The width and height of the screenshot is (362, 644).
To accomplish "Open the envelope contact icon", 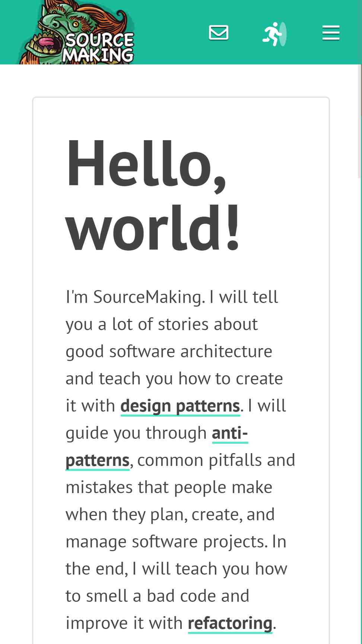I will 219,32.
